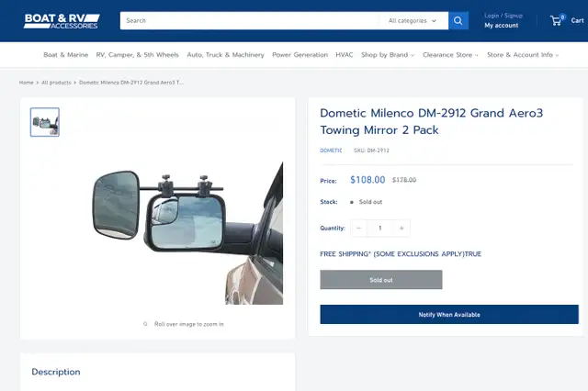This screenshot has width=588, height=391.
Task: Increase quantity with the plus button
Action: point(401,228)
